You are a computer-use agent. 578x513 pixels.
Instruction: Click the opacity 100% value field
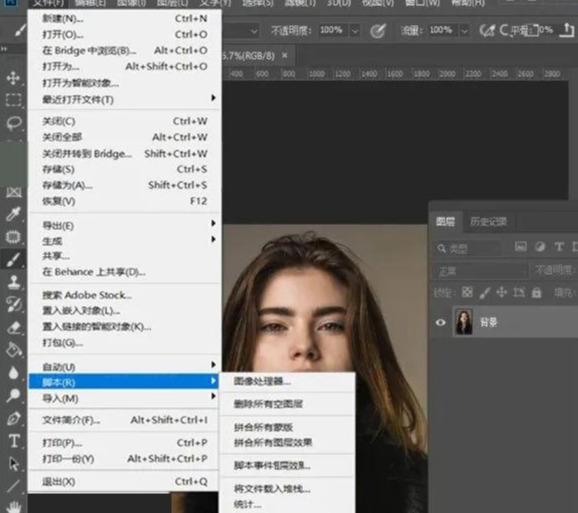333,30
